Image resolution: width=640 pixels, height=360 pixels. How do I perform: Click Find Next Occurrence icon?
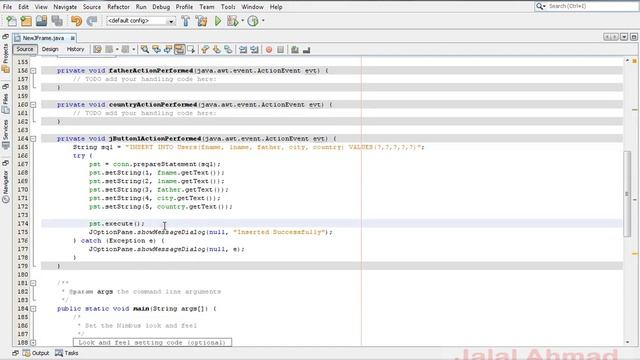[168, 49]
